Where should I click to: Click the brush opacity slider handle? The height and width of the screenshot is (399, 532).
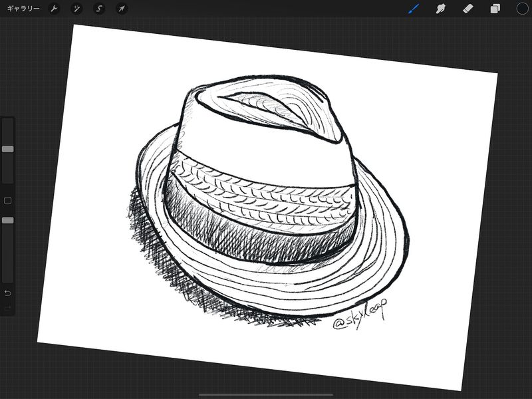tap(8, 220)
